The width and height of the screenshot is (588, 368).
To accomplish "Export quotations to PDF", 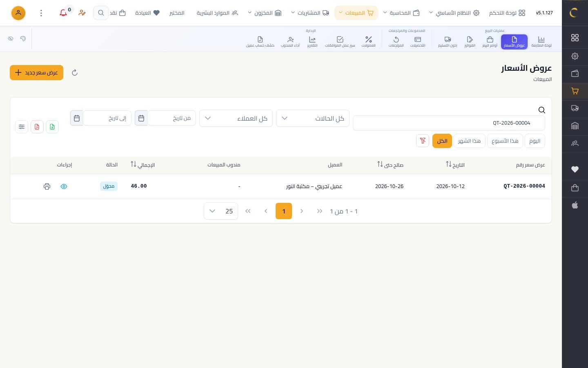I will (x=37, y=127).
